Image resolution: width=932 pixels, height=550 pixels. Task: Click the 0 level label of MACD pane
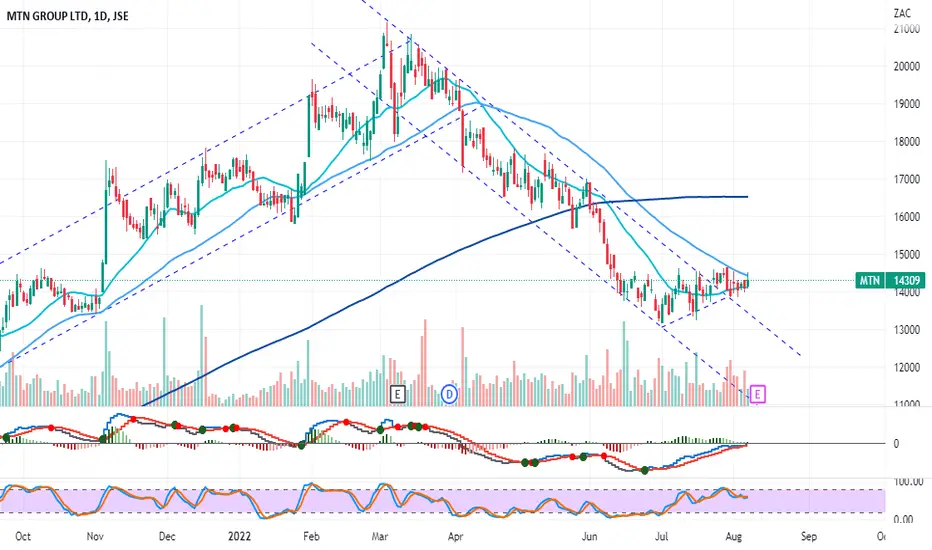point(896,444)
